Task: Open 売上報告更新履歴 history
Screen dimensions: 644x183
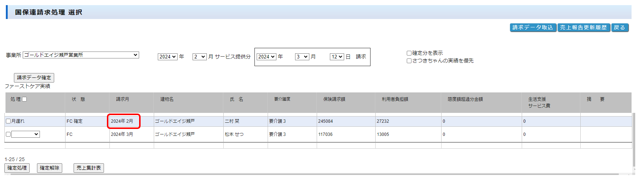Action: point(583,28)
